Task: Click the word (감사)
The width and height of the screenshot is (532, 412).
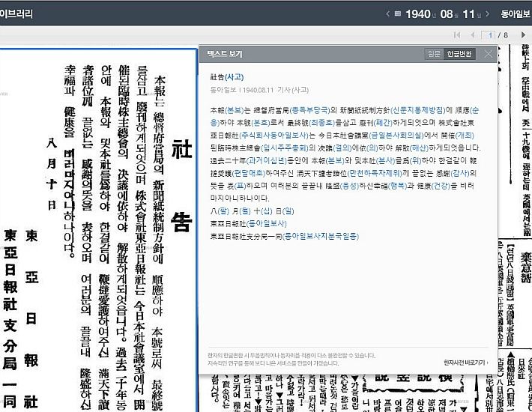Action: coord(459,173)
